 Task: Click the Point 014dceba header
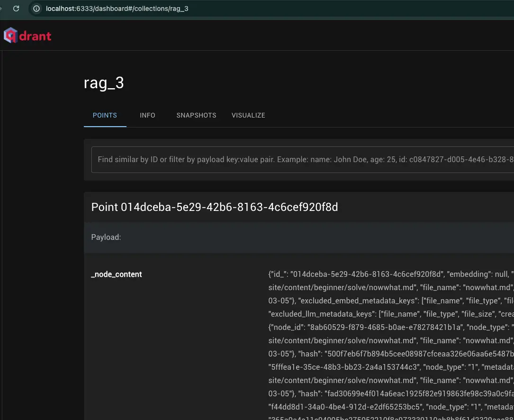pyautogui.click(x=215, y=207)
